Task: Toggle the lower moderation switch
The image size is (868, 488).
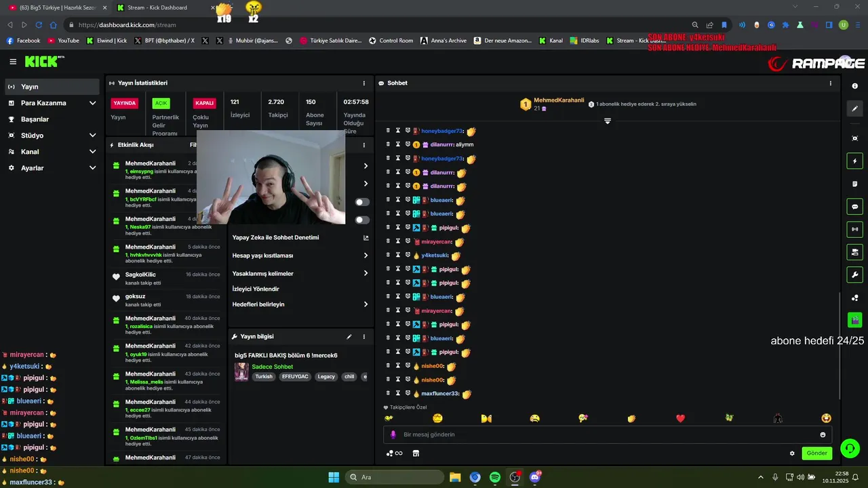Action: coord(362,220)
